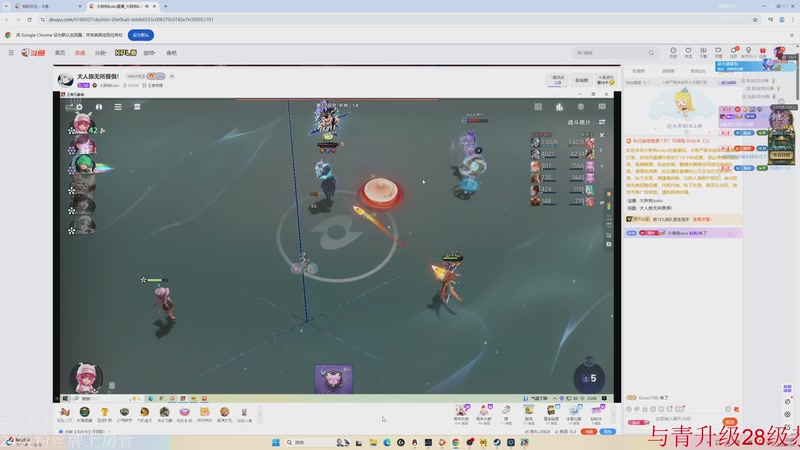Open the 鱼吧 navigation item
The width and height of the screenshot is (800, 450).
171,53
